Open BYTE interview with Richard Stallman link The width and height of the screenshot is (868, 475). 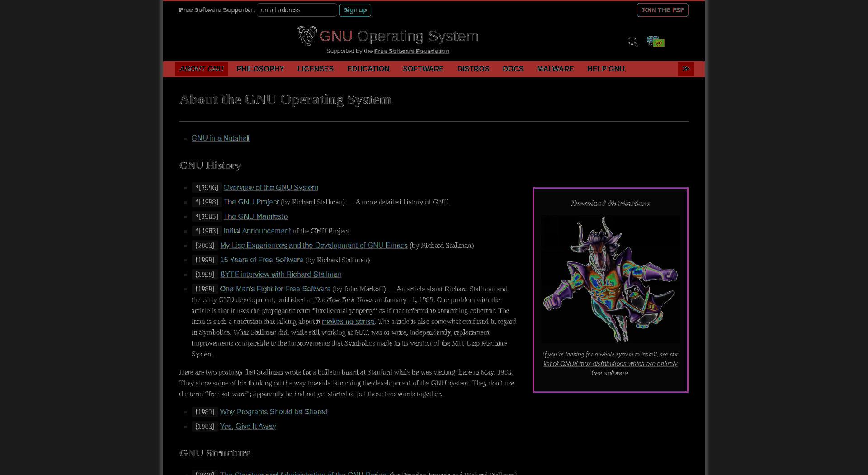[x=281, y=275]
